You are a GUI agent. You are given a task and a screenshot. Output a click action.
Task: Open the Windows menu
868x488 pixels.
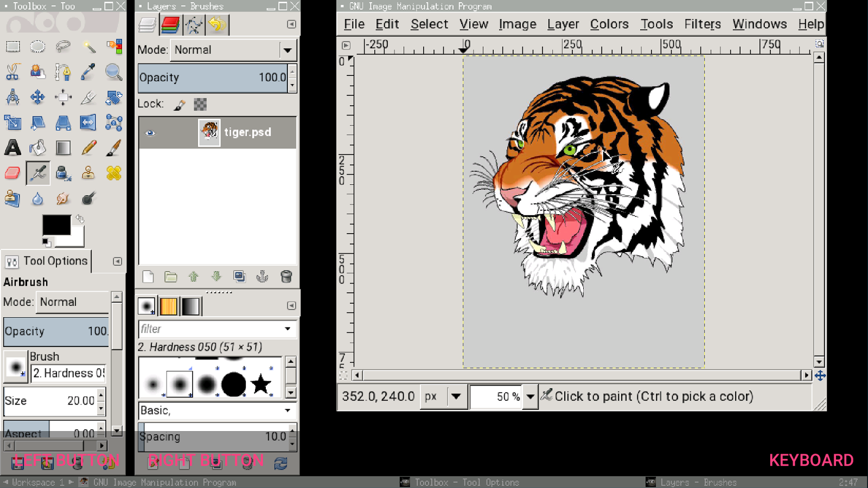[759, 24]
